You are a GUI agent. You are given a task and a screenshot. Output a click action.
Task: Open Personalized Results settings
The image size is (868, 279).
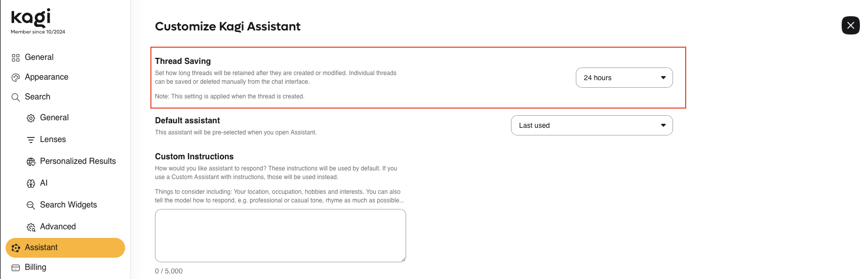77,161
